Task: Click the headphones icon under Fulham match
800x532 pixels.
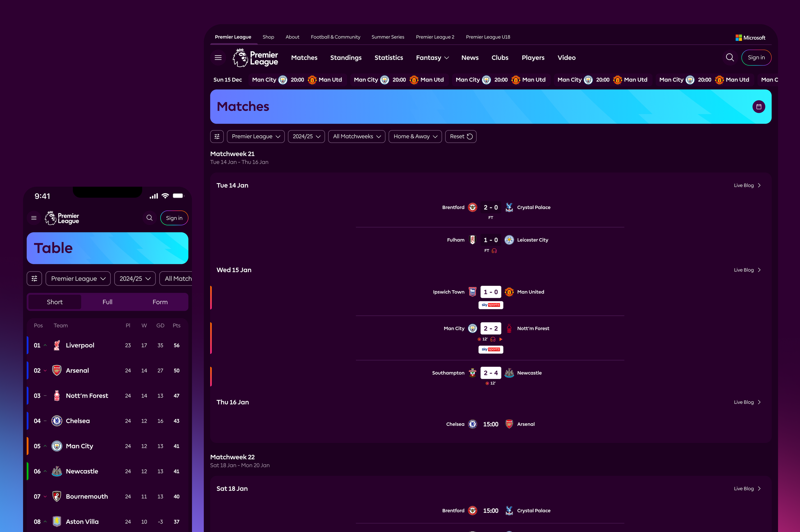Action: pyautogui.click(x=494, y=251)
